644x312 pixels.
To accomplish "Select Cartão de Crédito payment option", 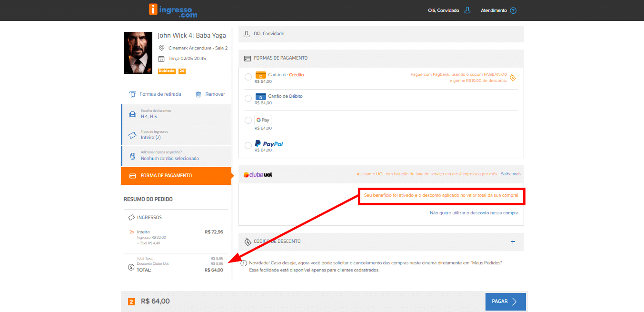I will click(248, 77).
